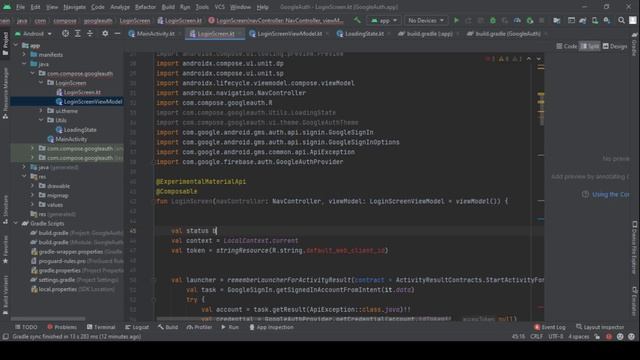This screenshot has width=640, height=360.
Task: Open the Gradle tool window on right edge
Action: click(x=634, y=44)
